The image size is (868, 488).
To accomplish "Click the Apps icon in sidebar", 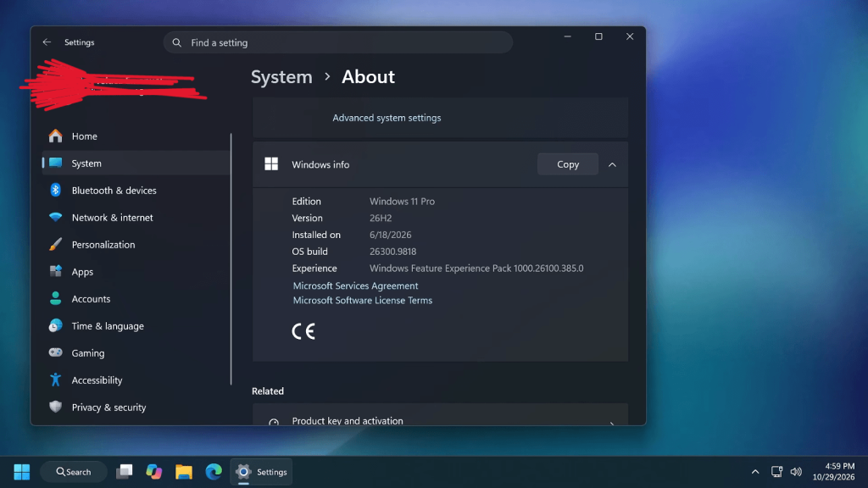I will (55, 271).
